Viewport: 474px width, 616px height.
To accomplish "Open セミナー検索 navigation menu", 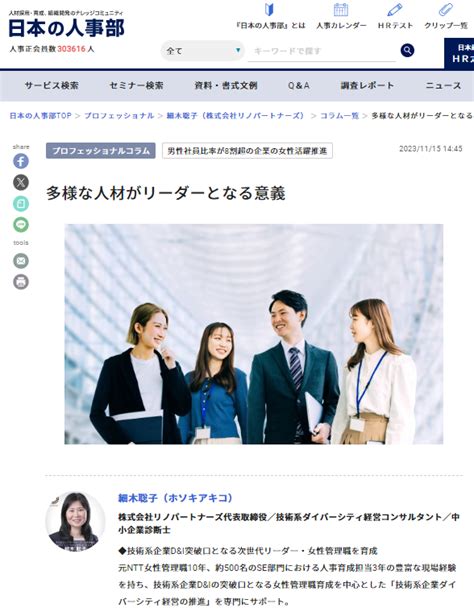I will point(136,86).
